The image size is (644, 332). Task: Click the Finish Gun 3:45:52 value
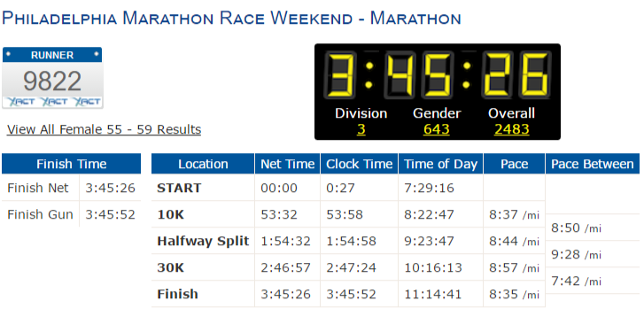(x=110, y=214)
